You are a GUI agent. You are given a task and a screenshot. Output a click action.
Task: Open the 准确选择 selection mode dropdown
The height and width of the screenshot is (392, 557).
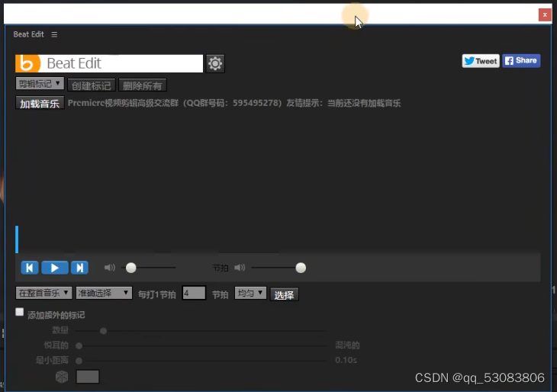pos(104,293)
